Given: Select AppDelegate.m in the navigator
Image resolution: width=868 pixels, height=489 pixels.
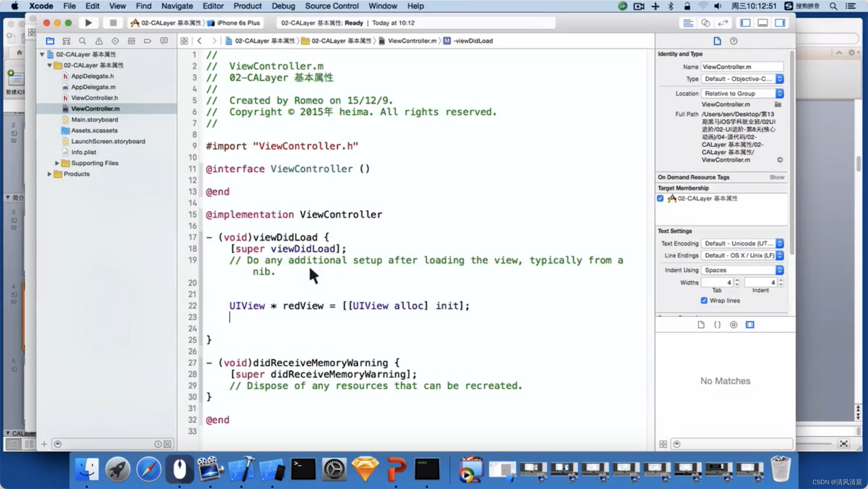Looking at the screenshot, I should pyautogui.click(x=93, y=87).
